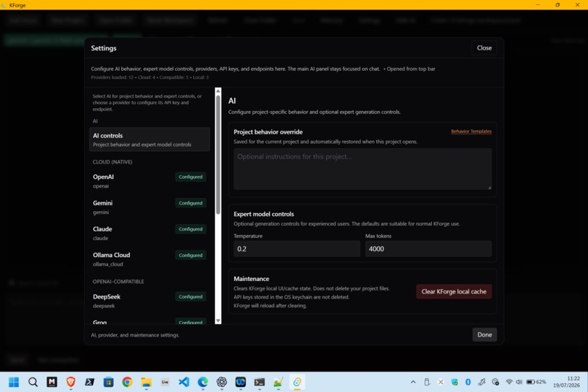Open the Live app on the taskbar

click(165, 382)
